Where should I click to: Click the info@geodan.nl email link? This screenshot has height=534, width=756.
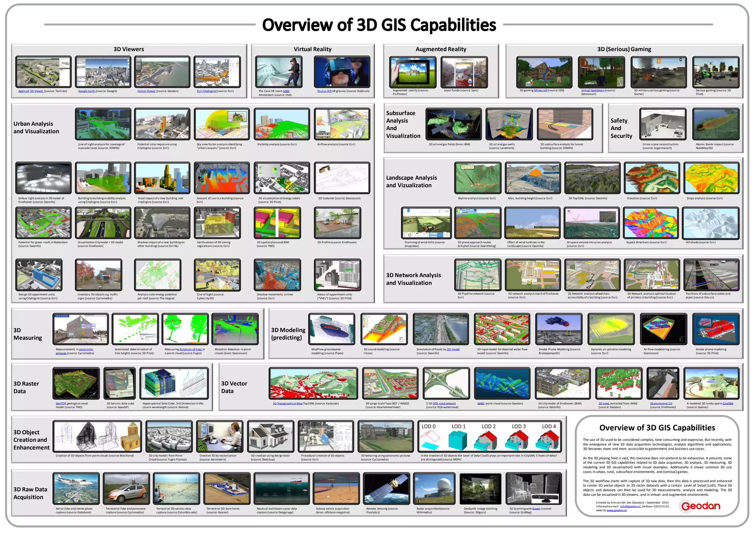coord(630,506)
